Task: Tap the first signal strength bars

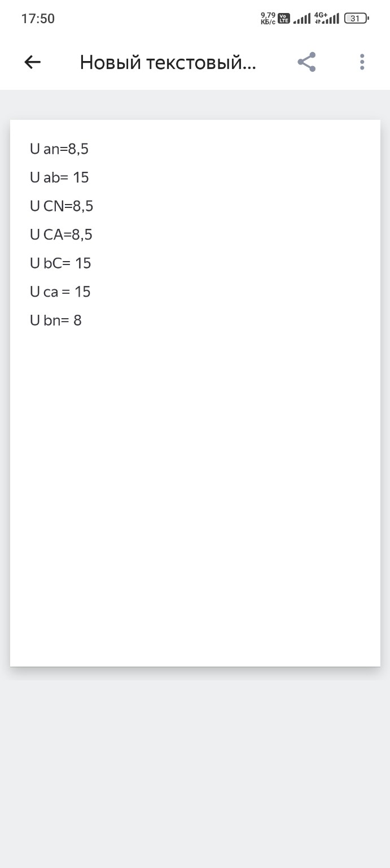Action: pyautogui.click(x=302, y=19)
